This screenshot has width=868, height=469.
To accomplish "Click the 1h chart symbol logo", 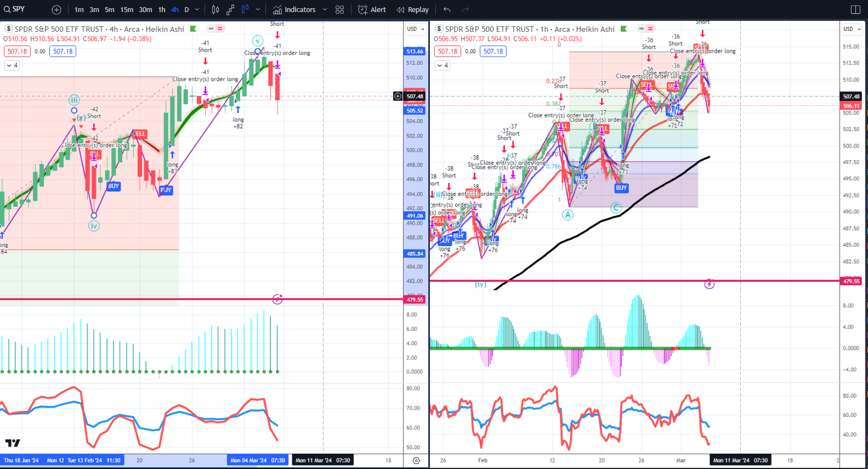I will click(x=439, y=29).
